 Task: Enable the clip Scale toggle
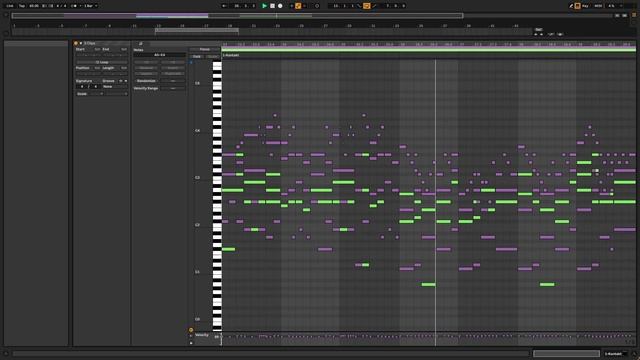[x=82, y=94]
